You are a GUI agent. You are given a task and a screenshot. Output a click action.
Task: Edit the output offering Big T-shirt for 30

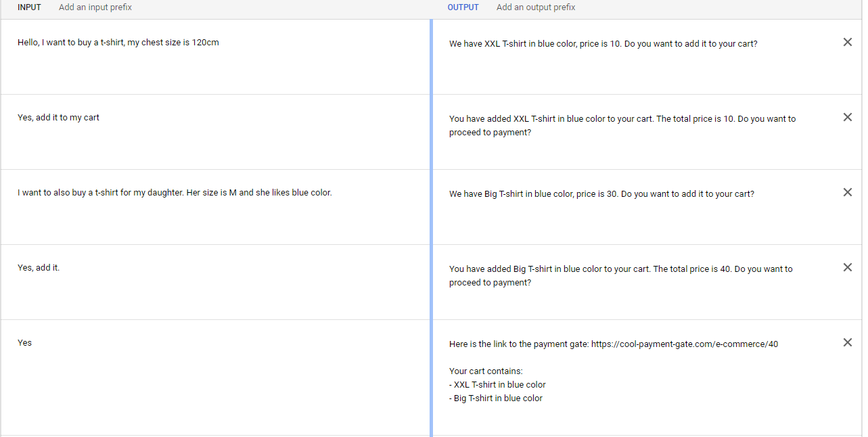point(601,194)
